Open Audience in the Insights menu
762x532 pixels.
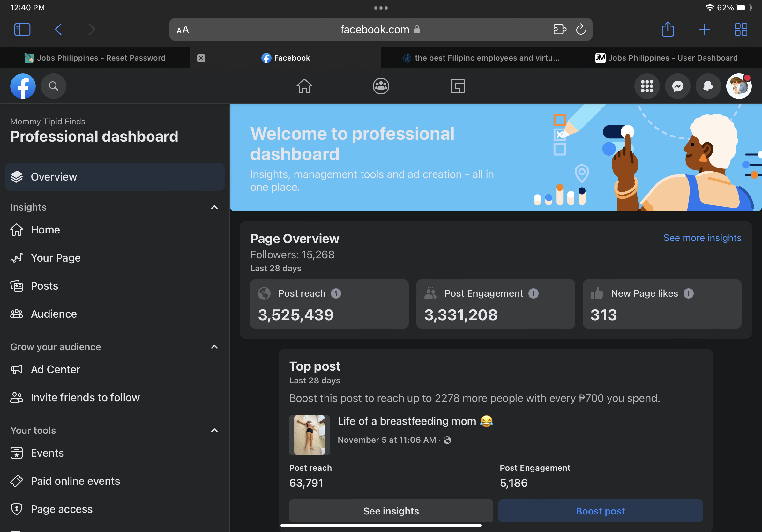coord(53,314)
